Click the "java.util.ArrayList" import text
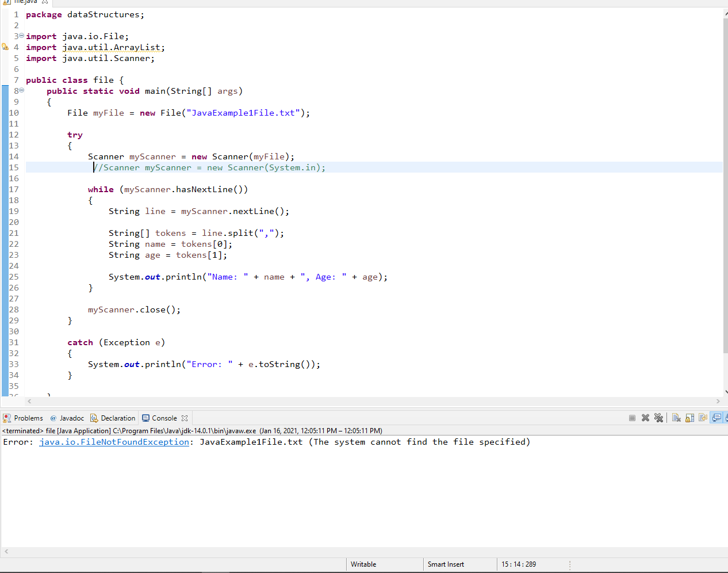Image resolution: width=728 pixels, height=573 pixels. [x=111, y=47]
